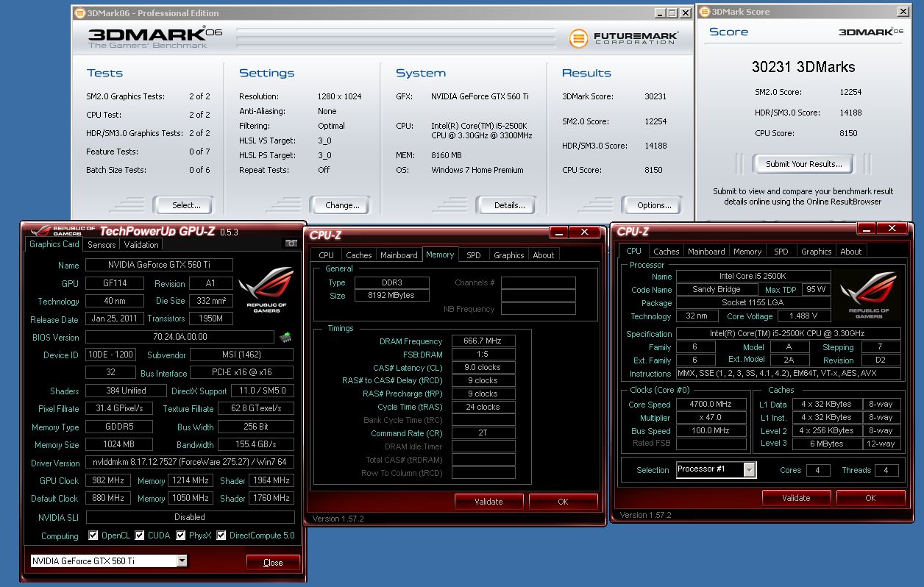Viewport: 924px width, 587px height.
Task: Open the Caches tab in CPU-Z CPU window
Action: tap(667, 252)
